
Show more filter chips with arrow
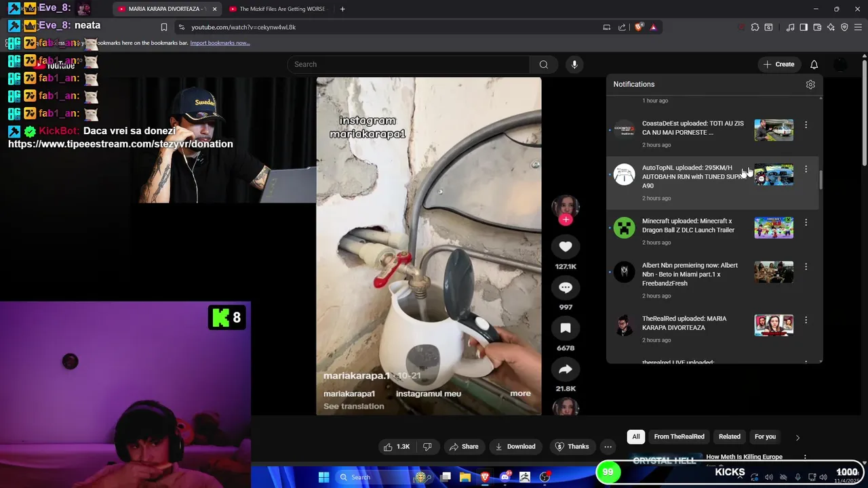[x=797, y=437]
